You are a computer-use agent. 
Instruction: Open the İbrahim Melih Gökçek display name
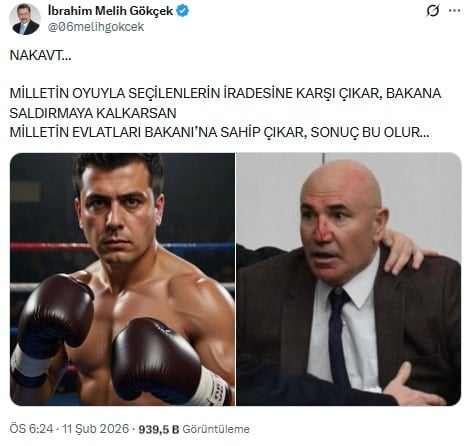click(110, 11)
